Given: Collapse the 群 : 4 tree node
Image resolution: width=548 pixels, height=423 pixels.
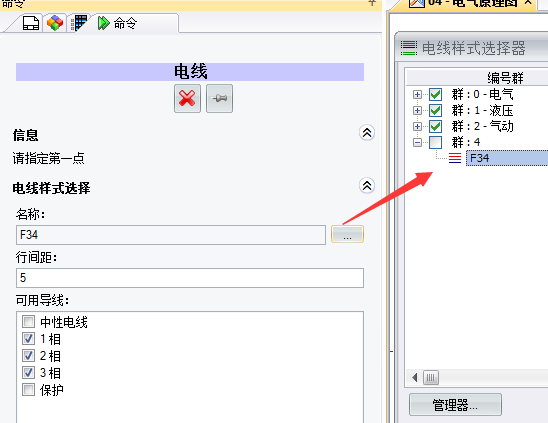Looking at the screenshot, I should [417, 142].
